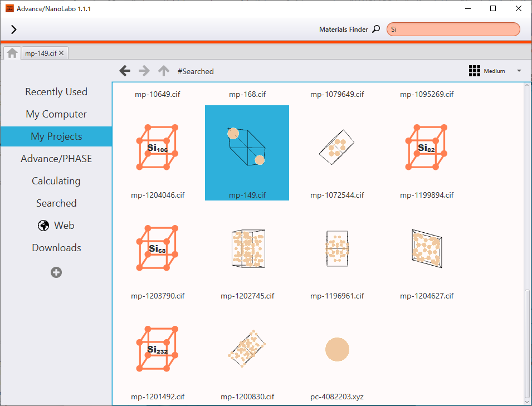Select the pc-4082203.xyz single atom thumbnail

coord(337,349)
